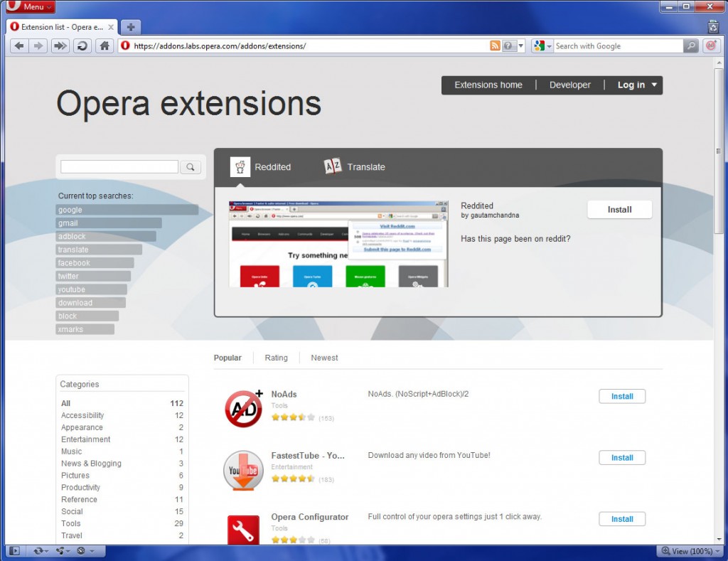
Task: Go to the Home page
Action: click(x=105, y=46)
